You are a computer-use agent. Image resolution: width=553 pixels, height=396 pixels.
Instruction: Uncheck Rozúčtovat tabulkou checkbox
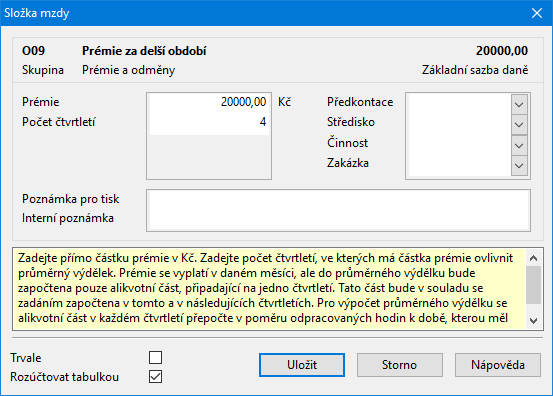pos(156,377)
